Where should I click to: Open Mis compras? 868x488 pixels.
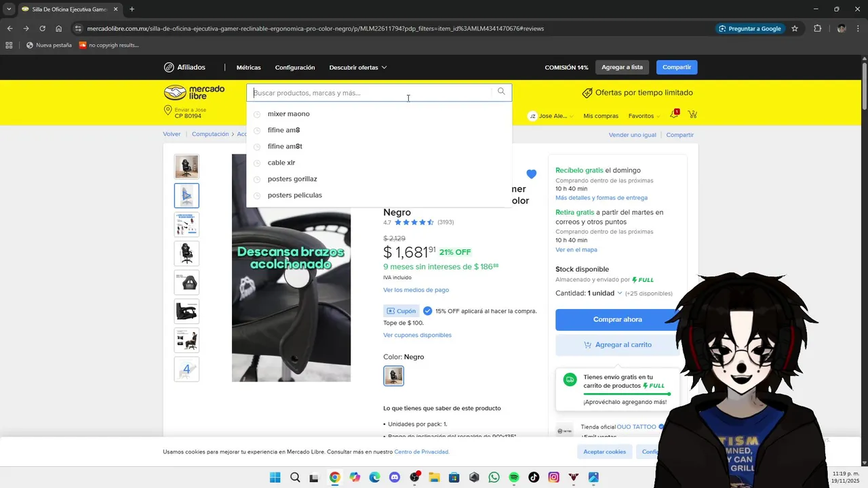point(601,116)
